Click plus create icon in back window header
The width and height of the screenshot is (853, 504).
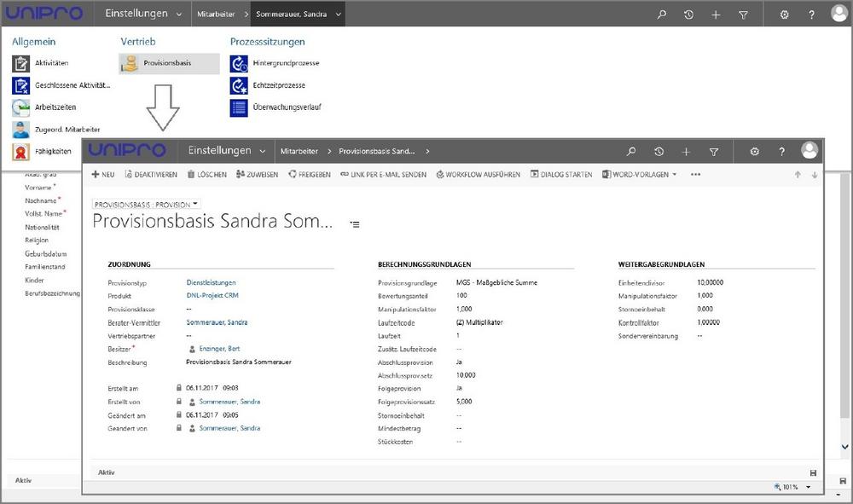(x=716, y=14)
